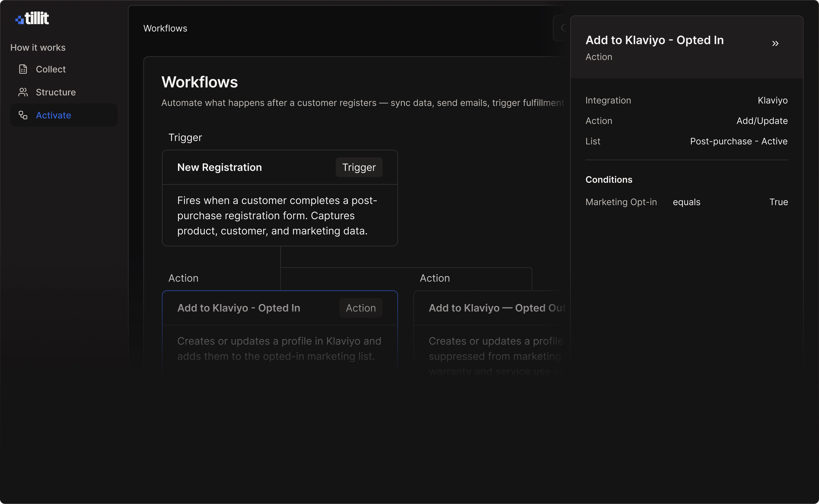
Task: Collapse the details panel with the double-chevron
Action: coord(775,43)
